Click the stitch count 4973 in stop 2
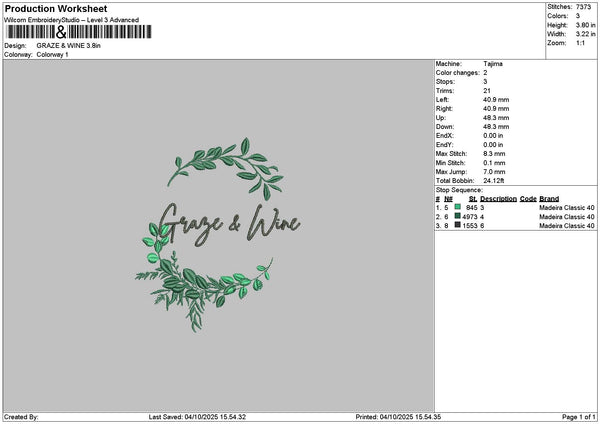 coord(470,217)
